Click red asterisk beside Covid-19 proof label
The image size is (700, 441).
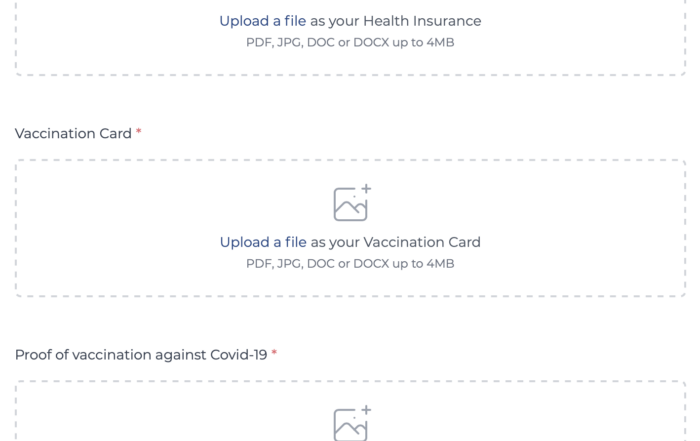[274, 353]
